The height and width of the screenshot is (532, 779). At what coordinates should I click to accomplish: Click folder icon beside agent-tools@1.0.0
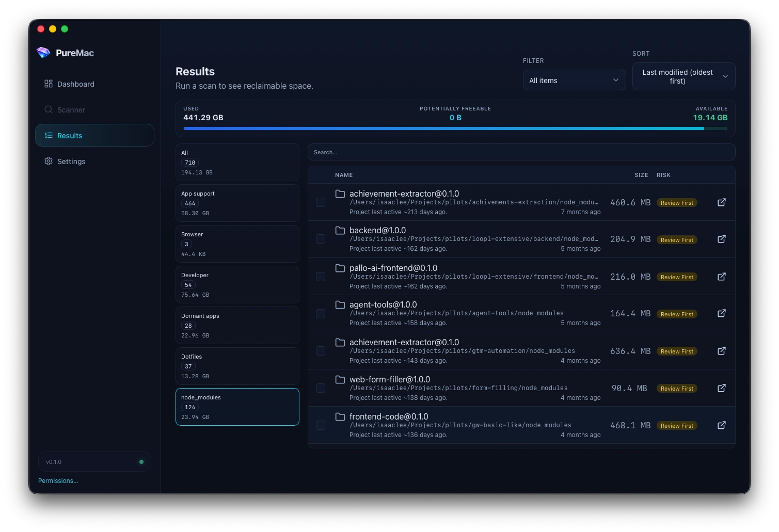click(340, 304)
